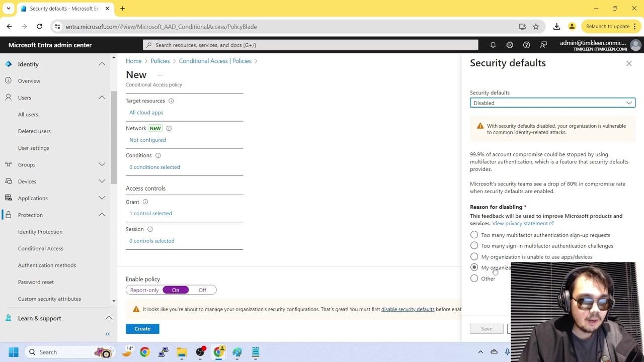Open Conditional Access | Policies breadcrumb
Viewport: 644px width, 362px height.
click(215, 61)
